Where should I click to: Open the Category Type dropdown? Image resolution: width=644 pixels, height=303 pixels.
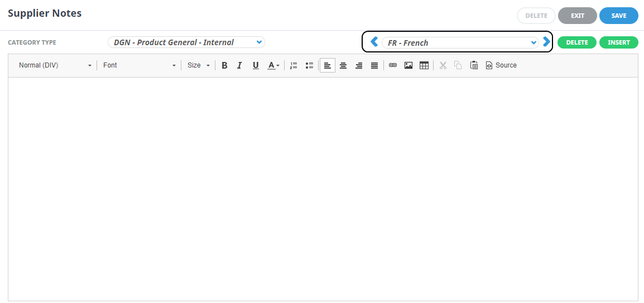click(x=186, y=42)
